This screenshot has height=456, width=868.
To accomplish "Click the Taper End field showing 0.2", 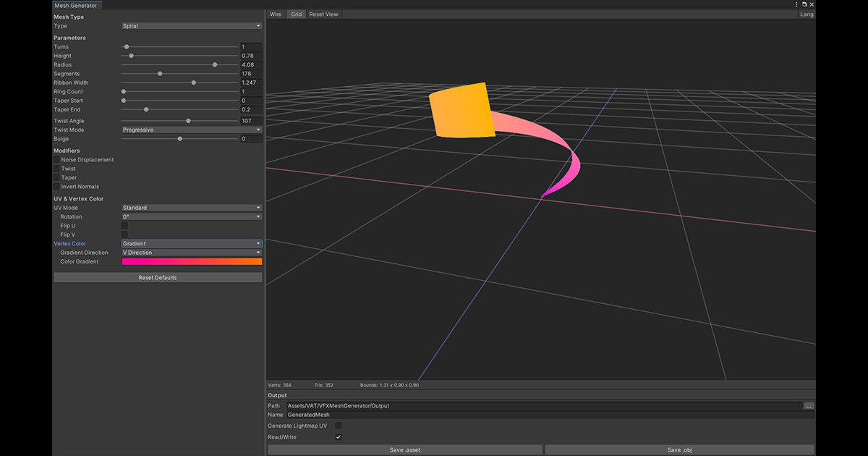I will [x=251, y=110].
